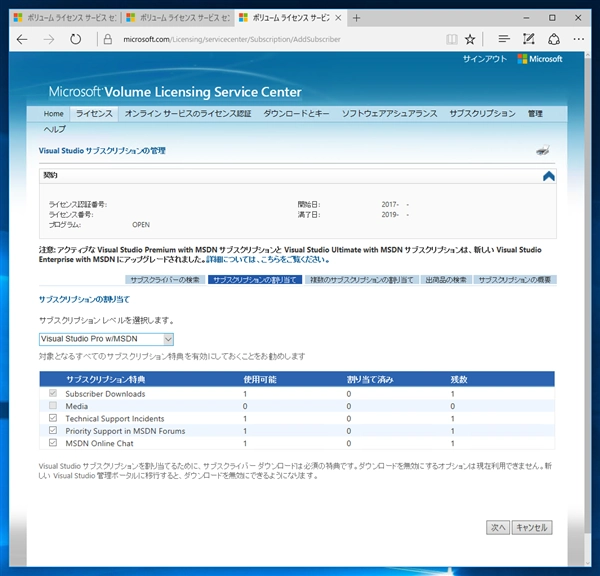Click the キャンセル button
This screenshot has width=600, height=576.
tap(532, 527)
